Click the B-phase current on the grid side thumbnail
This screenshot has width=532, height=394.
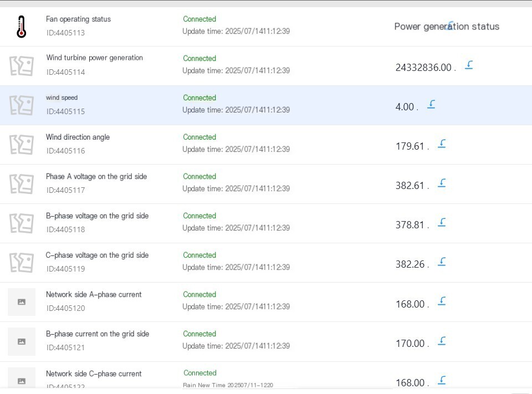tap(22, 341)
